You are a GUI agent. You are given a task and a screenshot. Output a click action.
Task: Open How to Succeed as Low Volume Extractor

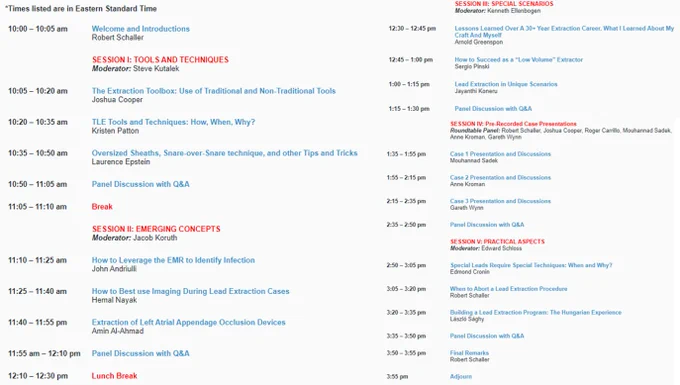click(518, 59)
